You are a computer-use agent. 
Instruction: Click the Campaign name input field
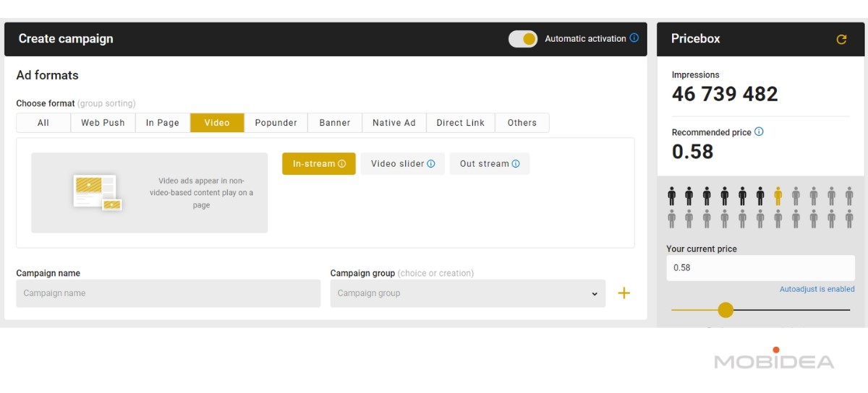[x=169, y=293]
